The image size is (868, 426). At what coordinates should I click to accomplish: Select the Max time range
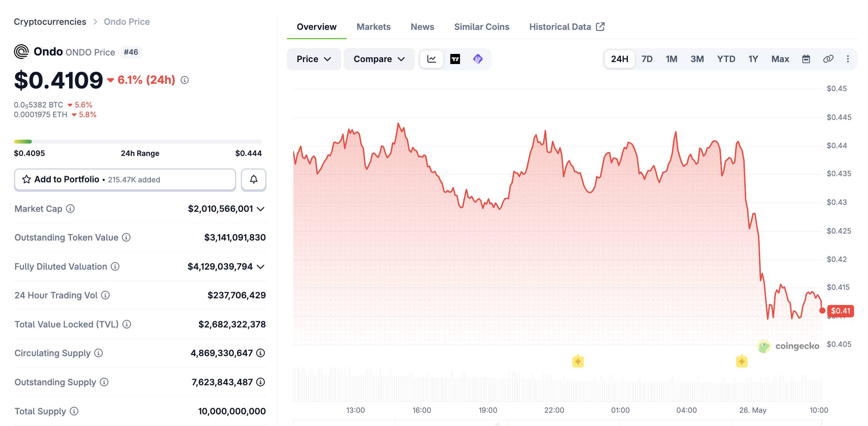(780, 59)
